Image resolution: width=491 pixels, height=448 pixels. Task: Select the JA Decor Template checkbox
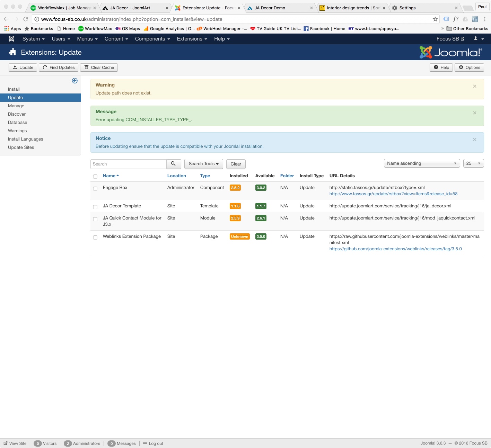[95, 207]
